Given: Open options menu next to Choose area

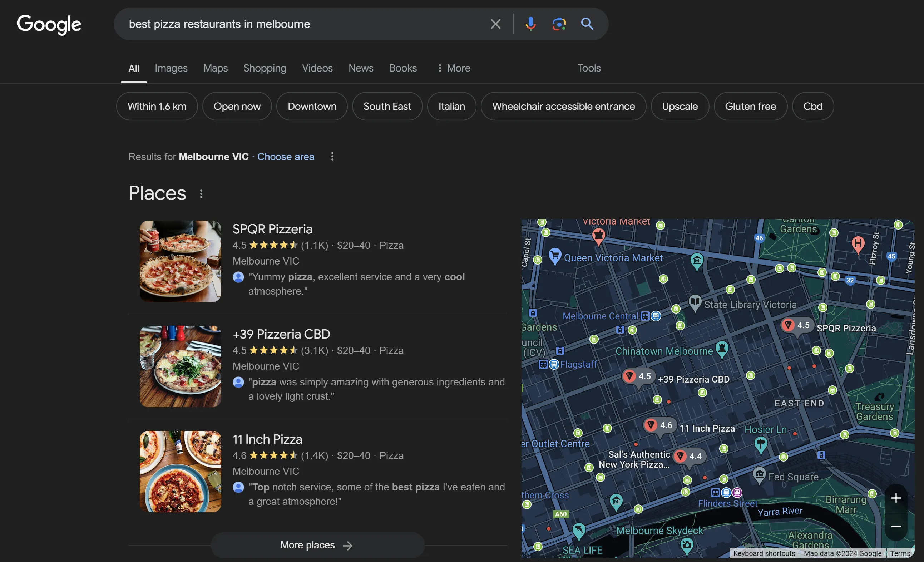Looking at the screenshot, I should [x=332, y=157].
